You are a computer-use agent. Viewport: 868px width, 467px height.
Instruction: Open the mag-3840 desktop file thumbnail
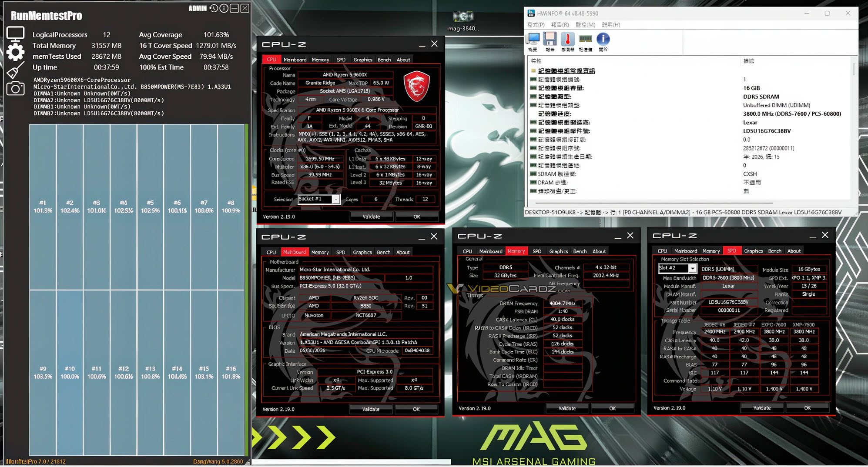(x=463, y=20)
